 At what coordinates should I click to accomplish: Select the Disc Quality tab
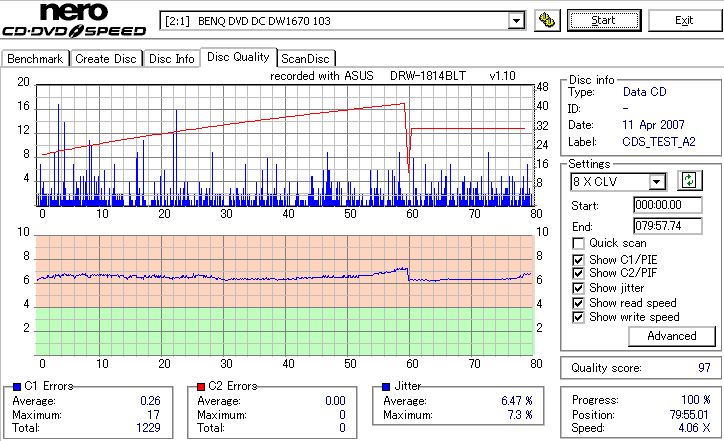tap(238, 57)
